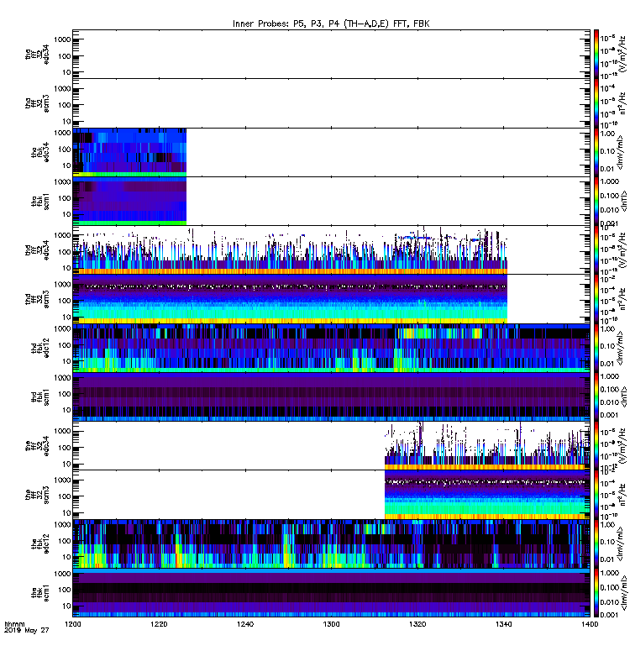Click the '1000' tick of tha fff edc34 panel
The width and height of the screenshot is (630, 672).
(62, 39)
